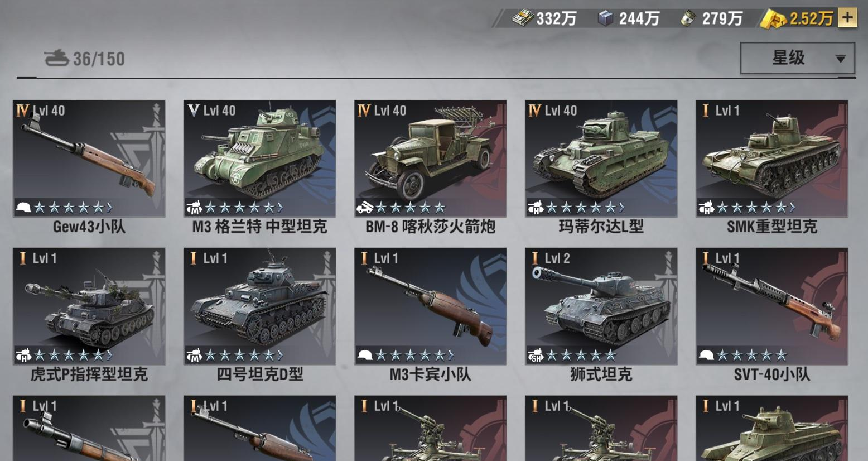Click the tank count icon beside 36/150

56,58
